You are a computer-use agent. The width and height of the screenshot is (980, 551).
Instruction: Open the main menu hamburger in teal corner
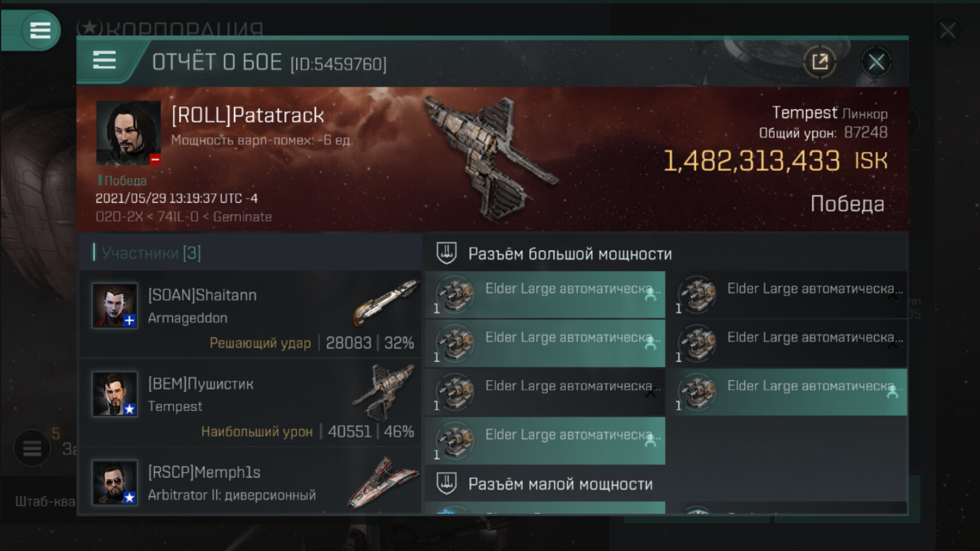(x=40, y=30)
